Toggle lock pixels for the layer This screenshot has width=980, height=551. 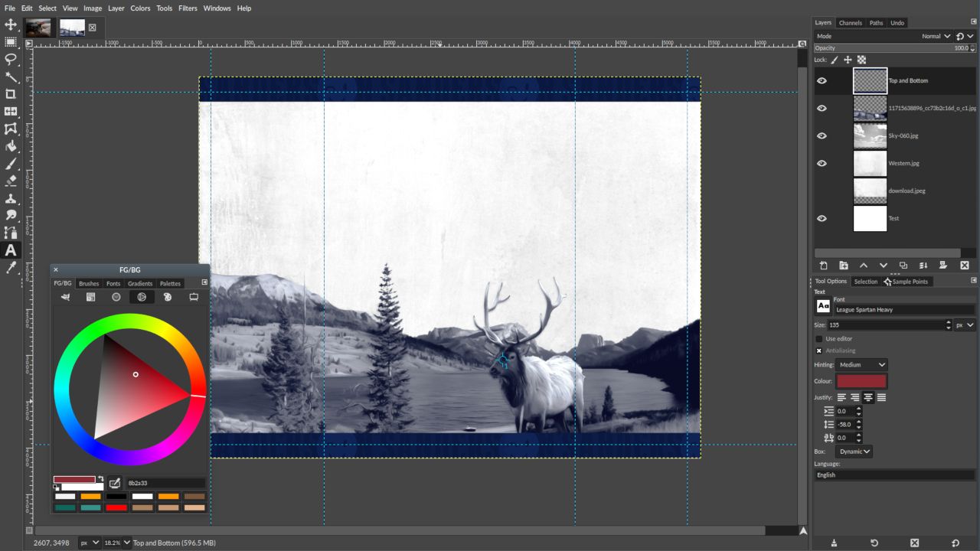(835, 60)
